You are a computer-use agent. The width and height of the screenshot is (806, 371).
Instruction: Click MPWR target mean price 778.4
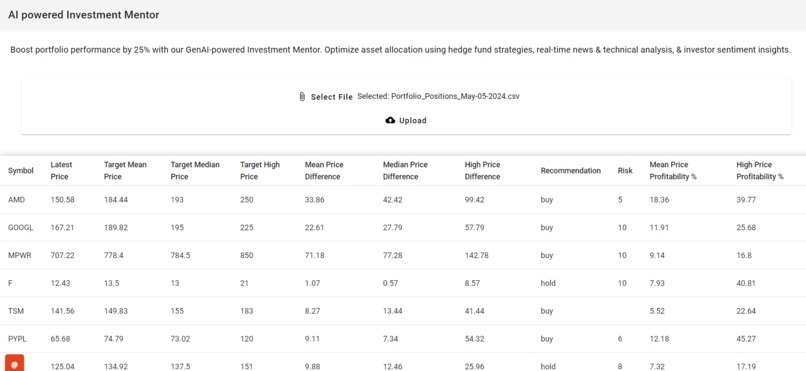click(x=114, y=255)
